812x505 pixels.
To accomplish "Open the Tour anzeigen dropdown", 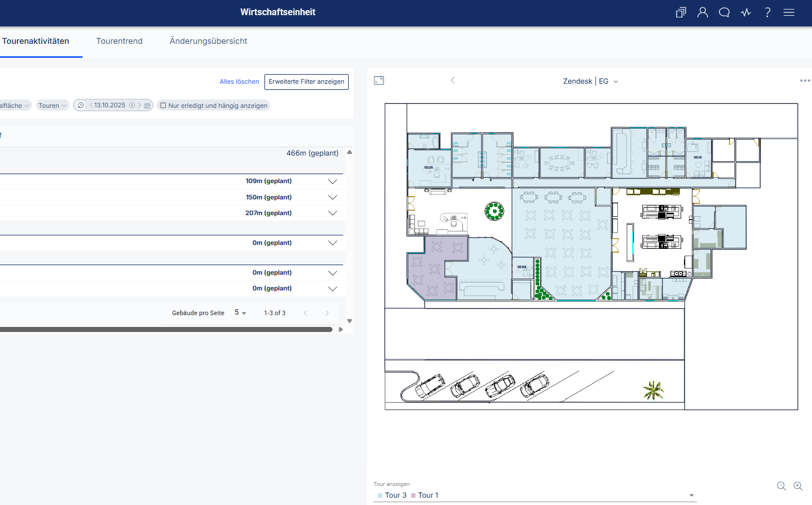I will [691, 495].
